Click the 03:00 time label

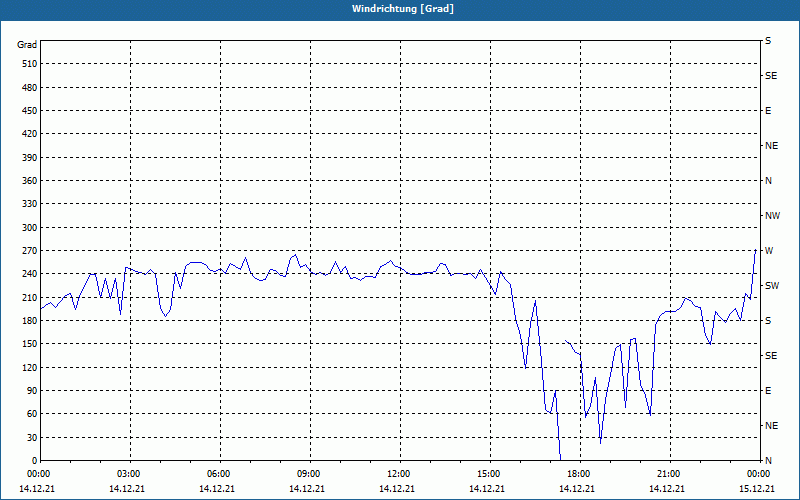[129, 473]
